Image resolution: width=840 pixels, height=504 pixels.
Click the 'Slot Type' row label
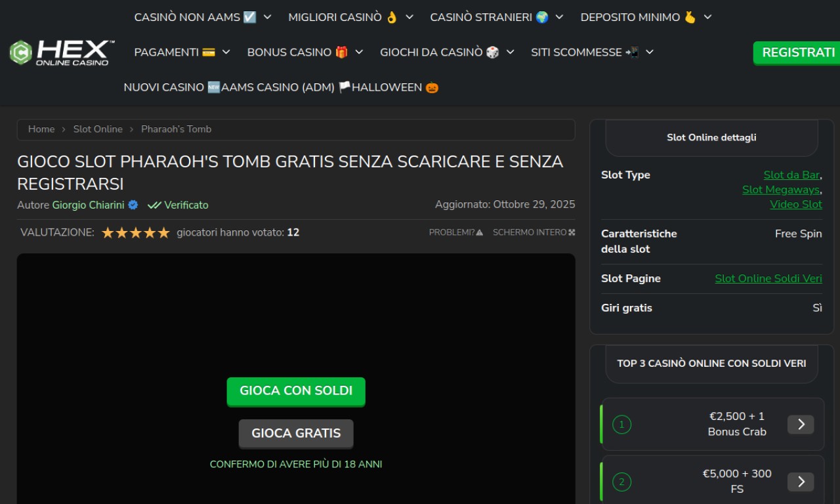(x=625, y=175)
